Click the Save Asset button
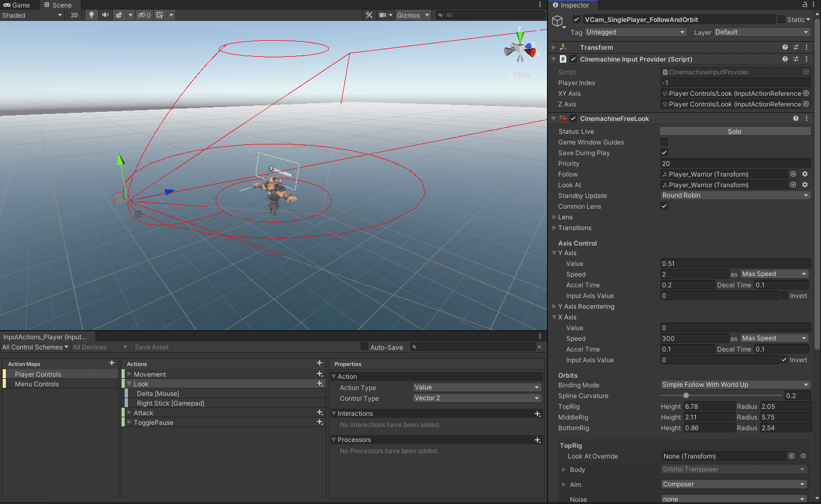Screen dimensions: 821x504 click(151, 347)
